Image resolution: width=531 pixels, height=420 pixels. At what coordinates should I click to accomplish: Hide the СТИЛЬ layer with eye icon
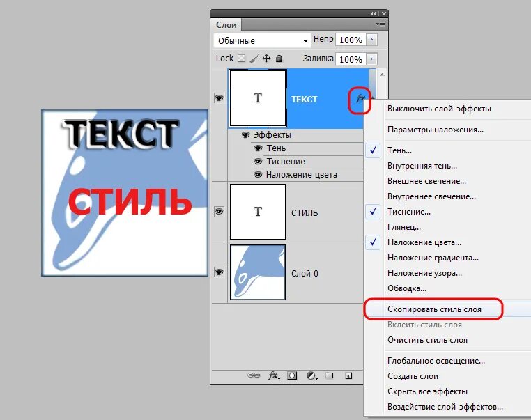tap(219, 212)
